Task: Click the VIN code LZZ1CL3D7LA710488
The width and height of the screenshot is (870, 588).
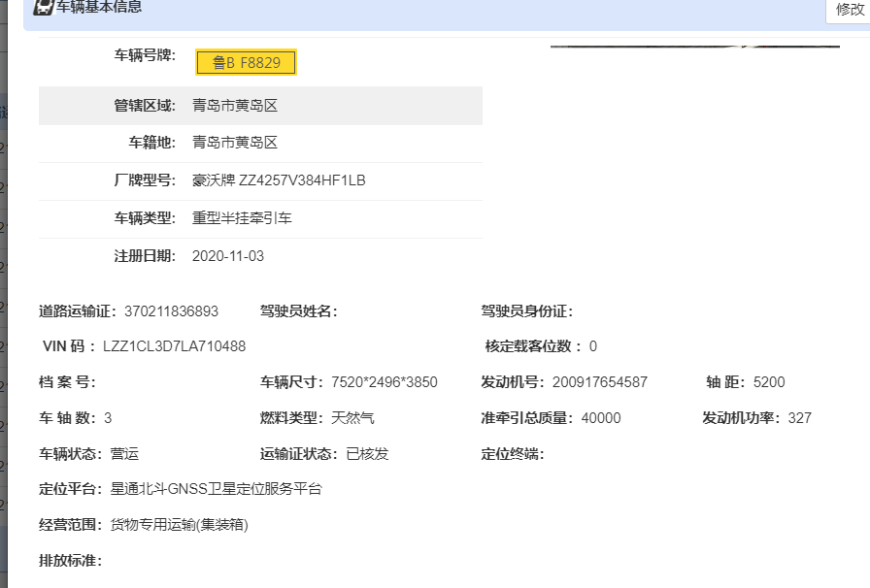Action: pyautogui.click(x=174, y=346)
